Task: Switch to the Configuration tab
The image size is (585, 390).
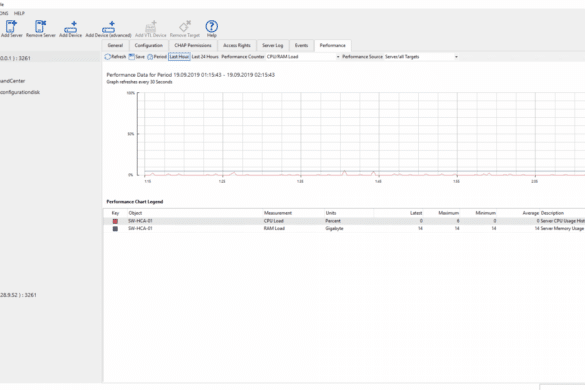Action: tap(148, 46)
